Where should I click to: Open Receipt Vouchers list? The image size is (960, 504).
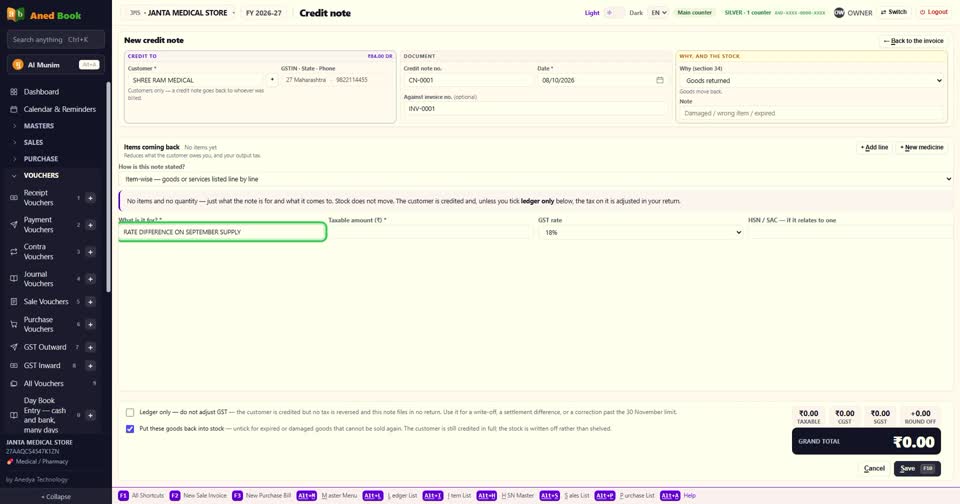[x=39, y=197]
